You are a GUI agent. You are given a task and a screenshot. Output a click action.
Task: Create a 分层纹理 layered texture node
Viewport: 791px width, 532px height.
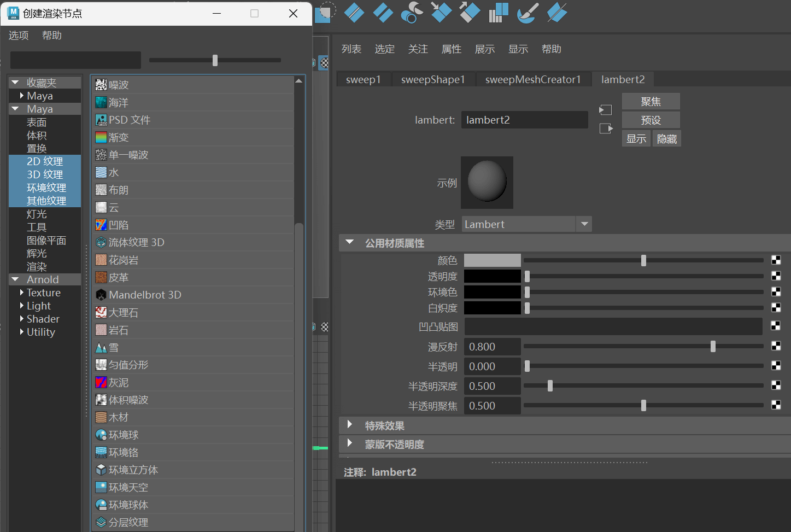[x=192, y=522]
